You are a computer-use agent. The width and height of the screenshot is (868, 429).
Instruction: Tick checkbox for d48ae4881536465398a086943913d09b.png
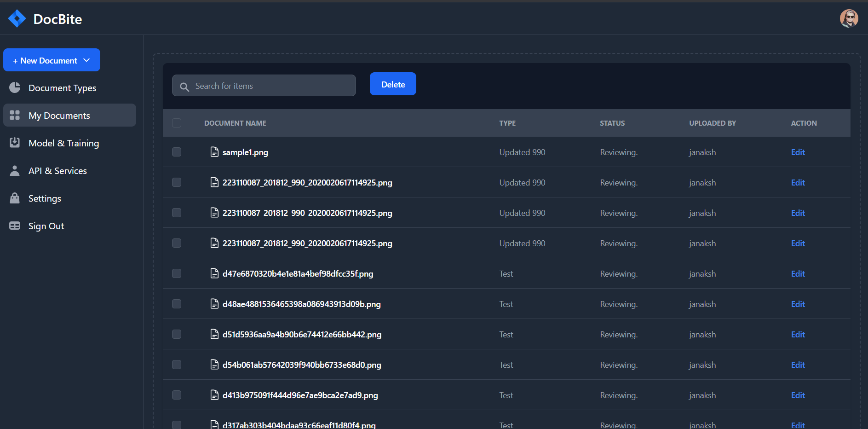177,304
